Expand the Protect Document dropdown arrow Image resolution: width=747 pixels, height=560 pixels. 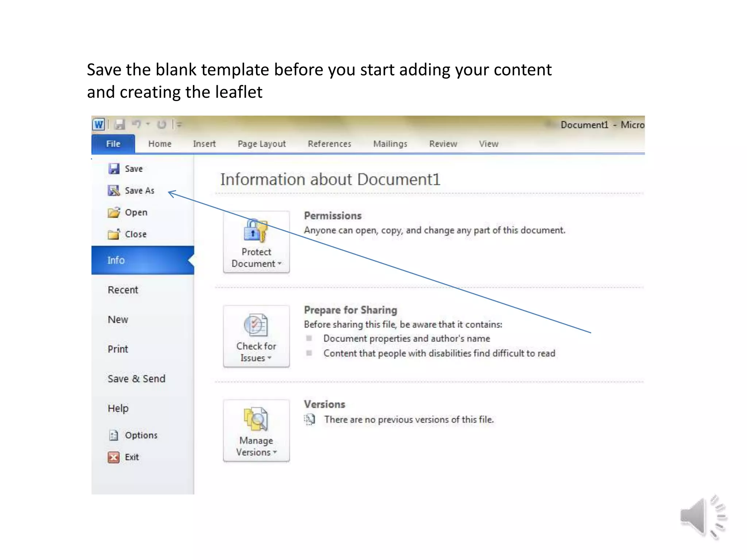pos(280,263)
